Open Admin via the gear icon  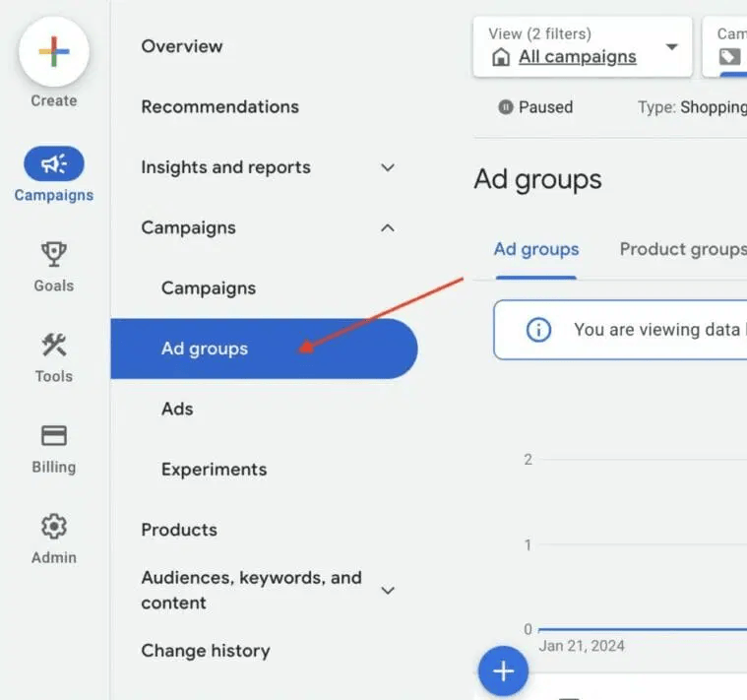[x=54, y=527]
